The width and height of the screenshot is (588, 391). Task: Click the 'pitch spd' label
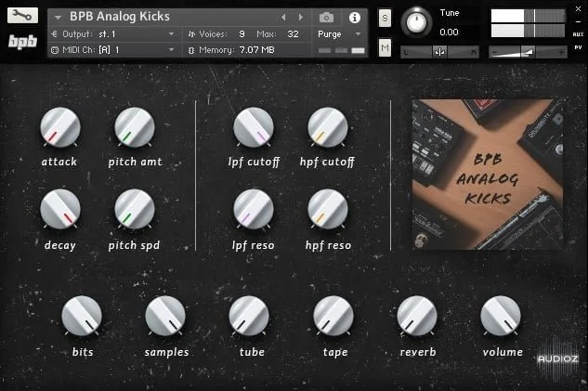coord(135,245)
